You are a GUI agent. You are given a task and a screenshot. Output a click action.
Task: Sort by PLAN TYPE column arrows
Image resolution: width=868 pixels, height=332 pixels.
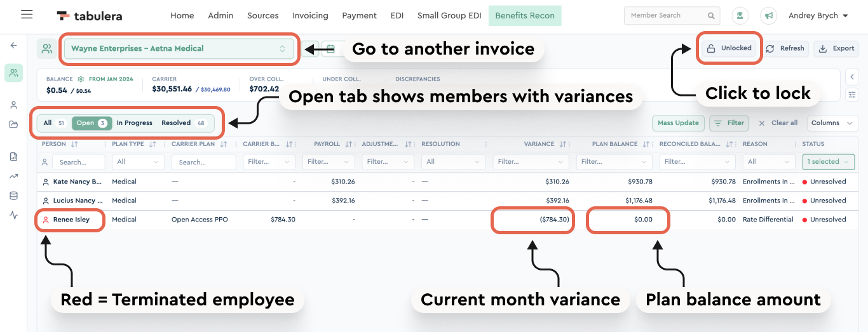153,144
